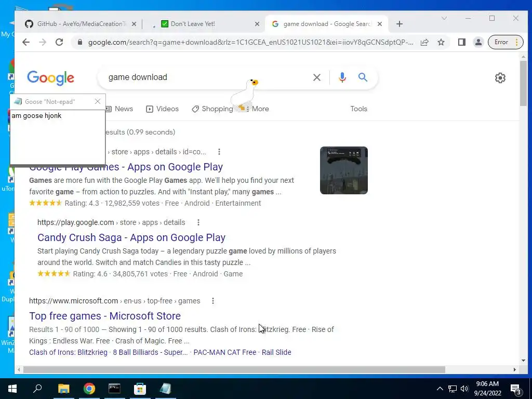Submit search with magnifier icon
Image resolution: width=532 pixels, height=399 pixels.
(363, 77)
